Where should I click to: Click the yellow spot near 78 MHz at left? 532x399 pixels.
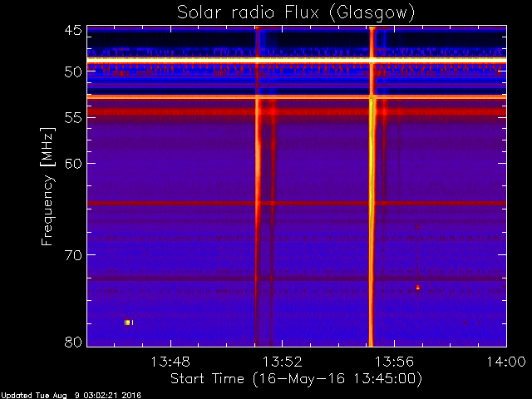click(x=129, y=323)
